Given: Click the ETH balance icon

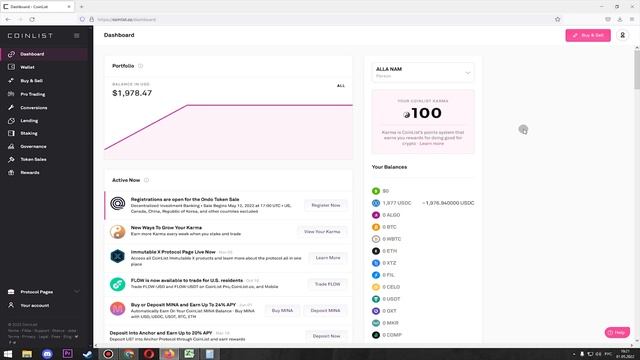Looking at the screenshot, I should pyautogui.click(x=376, y=251).
